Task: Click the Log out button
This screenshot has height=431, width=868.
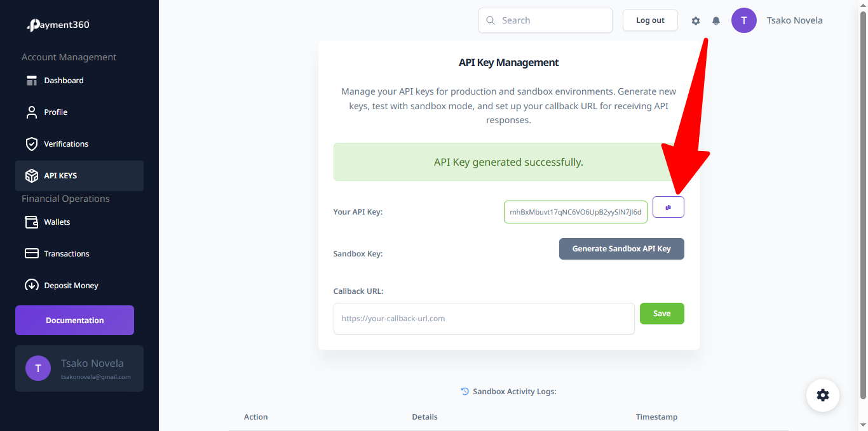Action: 650,20
